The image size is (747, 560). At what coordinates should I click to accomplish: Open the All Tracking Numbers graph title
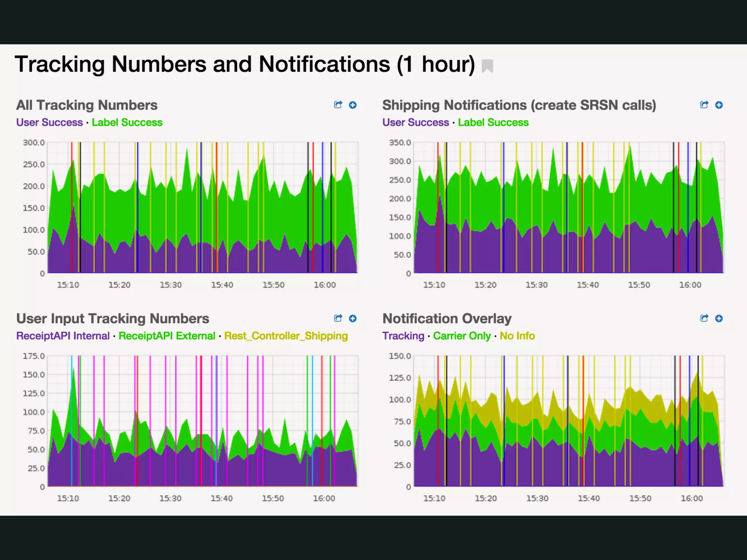tap(87, 105)
